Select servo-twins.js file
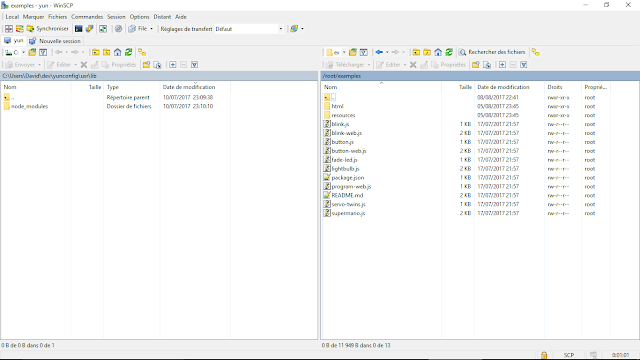640x360 pixels. (348, 204)
